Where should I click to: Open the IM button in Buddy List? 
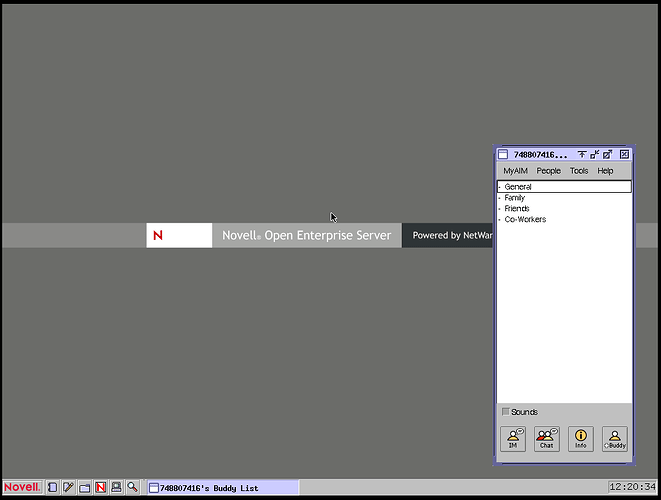tap(513, 438)
